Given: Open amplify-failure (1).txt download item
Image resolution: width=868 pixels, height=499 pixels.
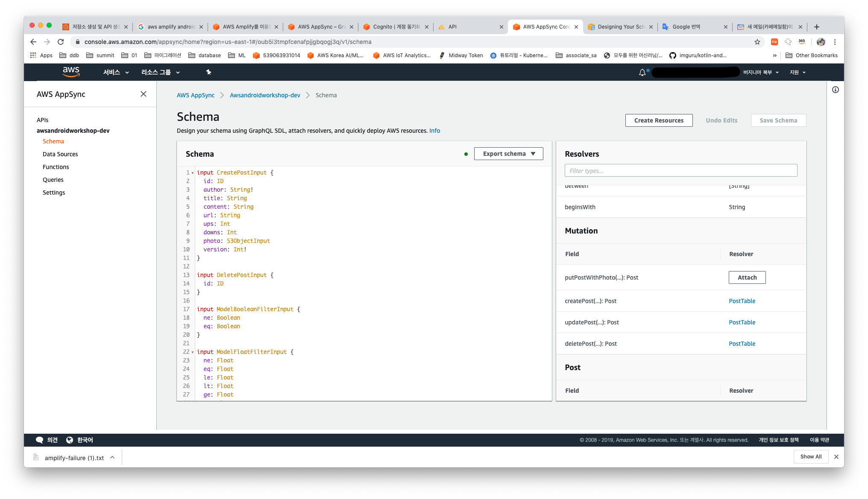Looking at the screenshot, I should click(x=74, y=458).
